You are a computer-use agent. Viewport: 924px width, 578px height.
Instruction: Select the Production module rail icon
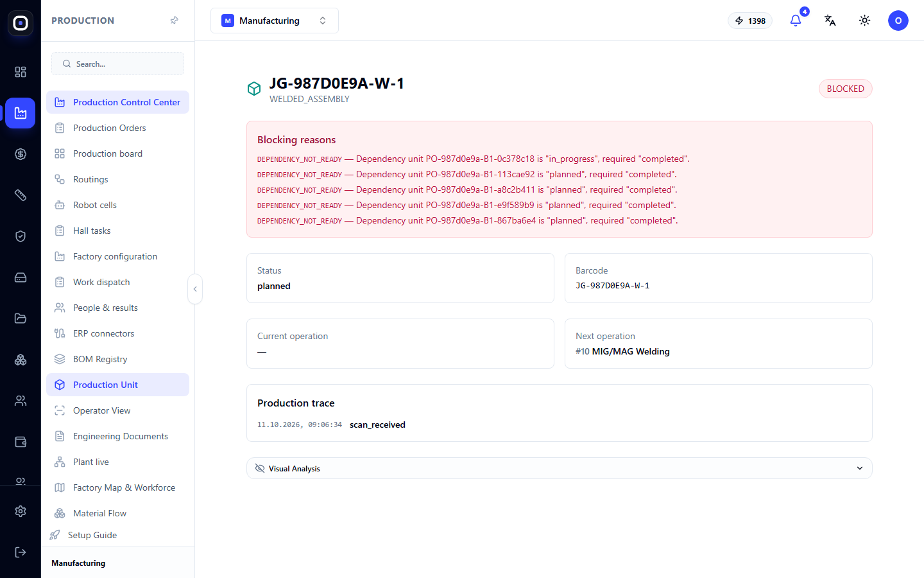[21, 113]
